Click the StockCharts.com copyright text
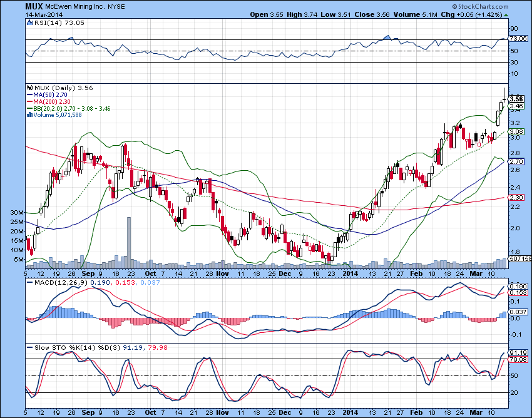Image resolution: width=532 pixels, height=418 pixels. [x=480, y=6]
